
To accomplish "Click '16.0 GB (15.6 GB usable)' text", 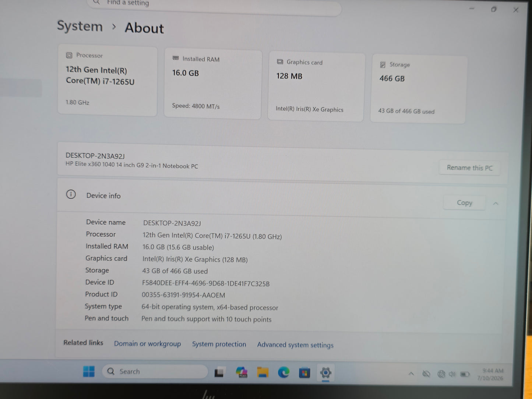I will 178,247.
